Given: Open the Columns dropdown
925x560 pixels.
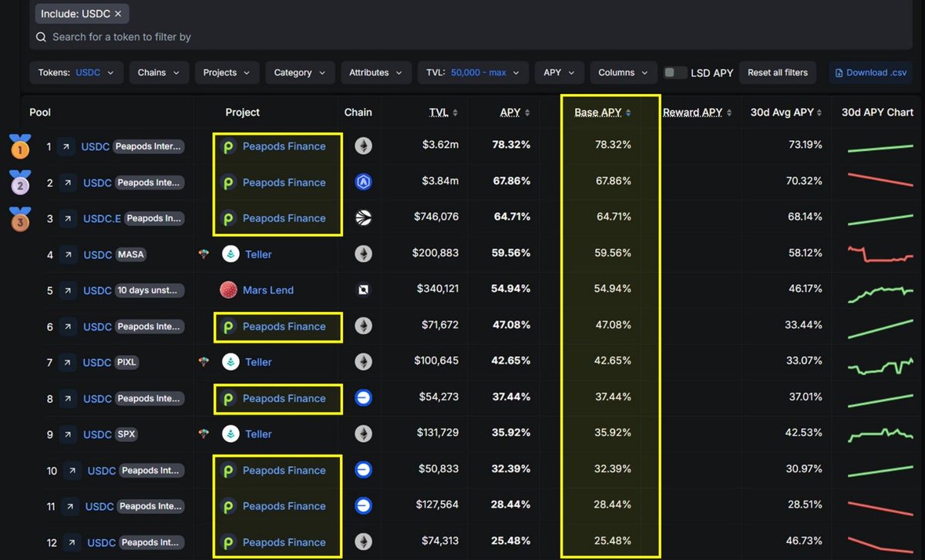Looking at the screenshot, I should click(624, 72).
